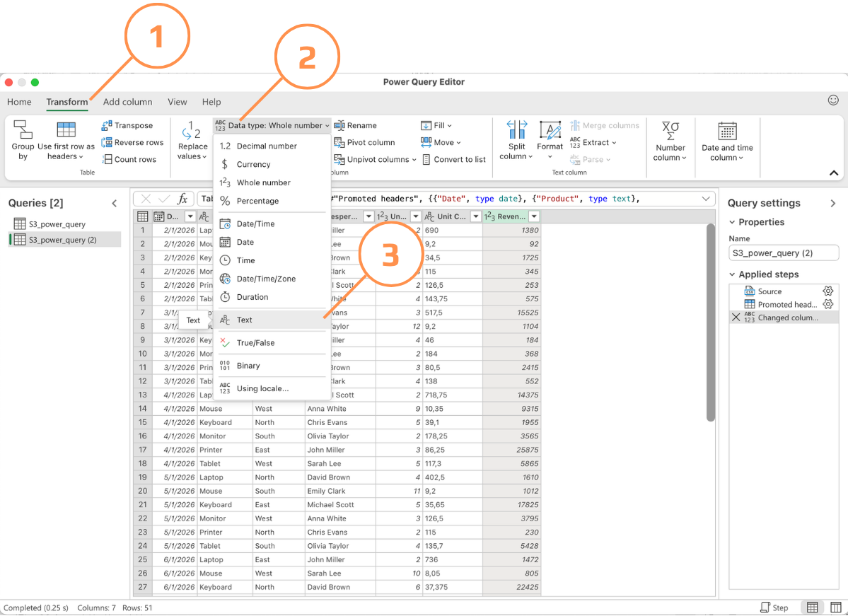The image size is (848, 616).
Task: Open the Format text tool
Action: click(x=550, y=141)
